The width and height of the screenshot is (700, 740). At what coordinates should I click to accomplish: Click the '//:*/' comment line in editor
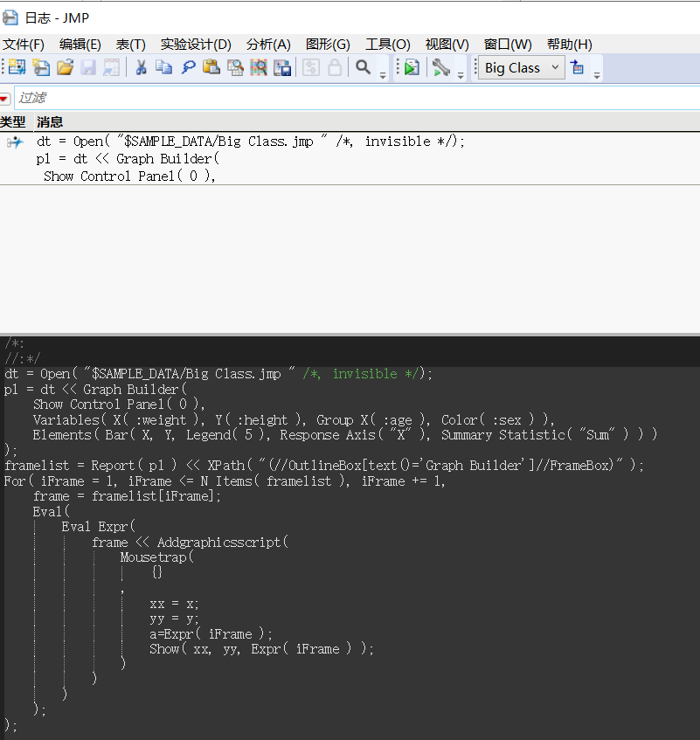click(22, 359)
